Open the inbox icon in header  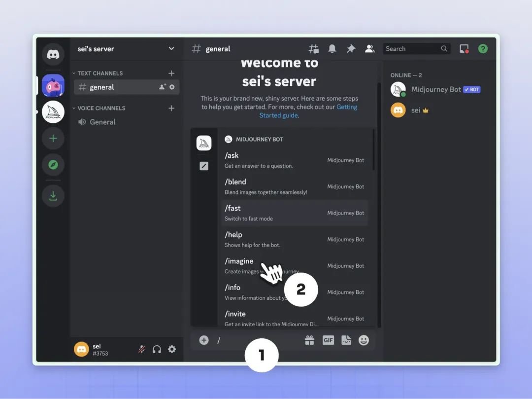[464, 49]
